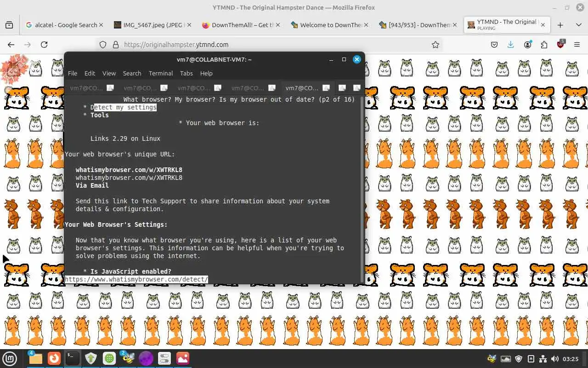Open network connections tray icon
Viewport: 588px width, 368px height.
pos(543,359)
